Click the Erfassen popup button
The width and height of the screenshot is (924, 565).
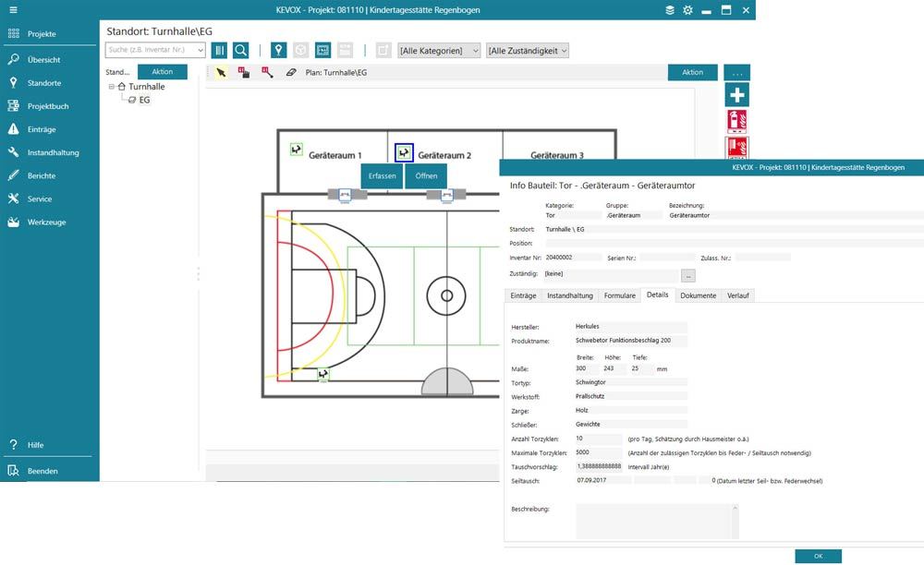(x=382, y=176)
